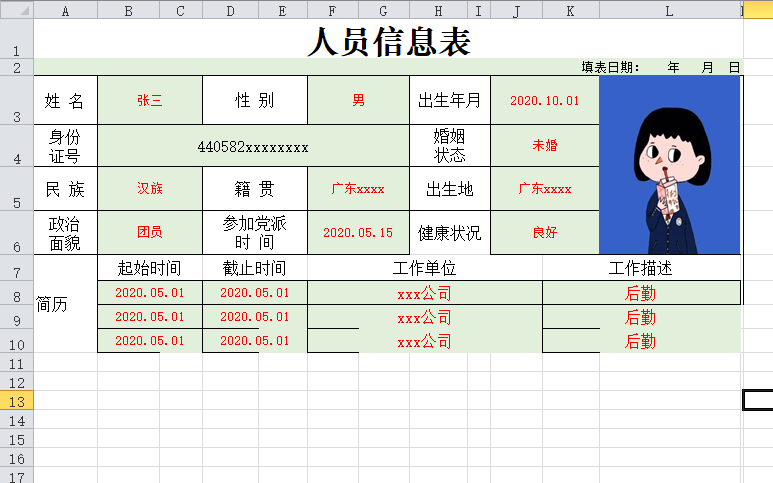
Task: Select row 4 header
Action: point(17,145)
